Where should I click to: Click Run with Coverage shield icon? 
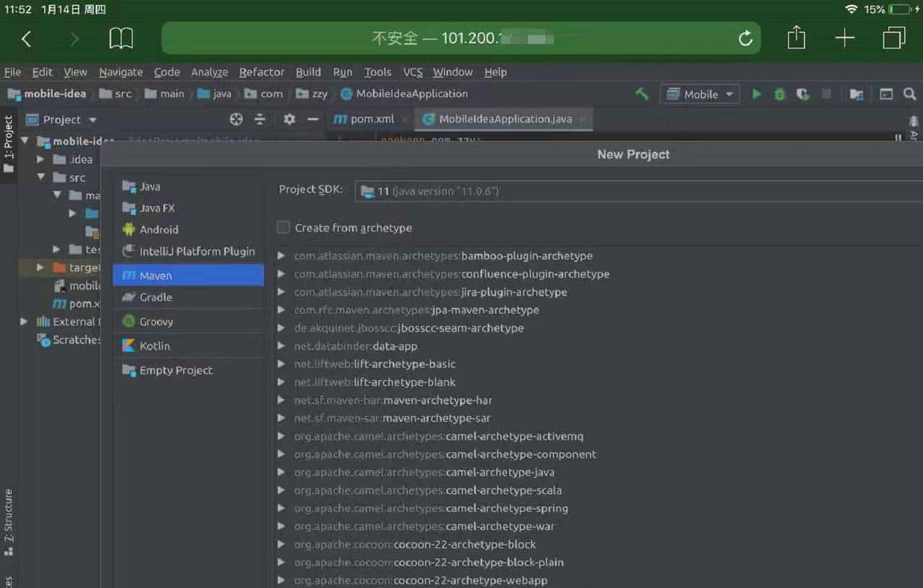(803, 94)
